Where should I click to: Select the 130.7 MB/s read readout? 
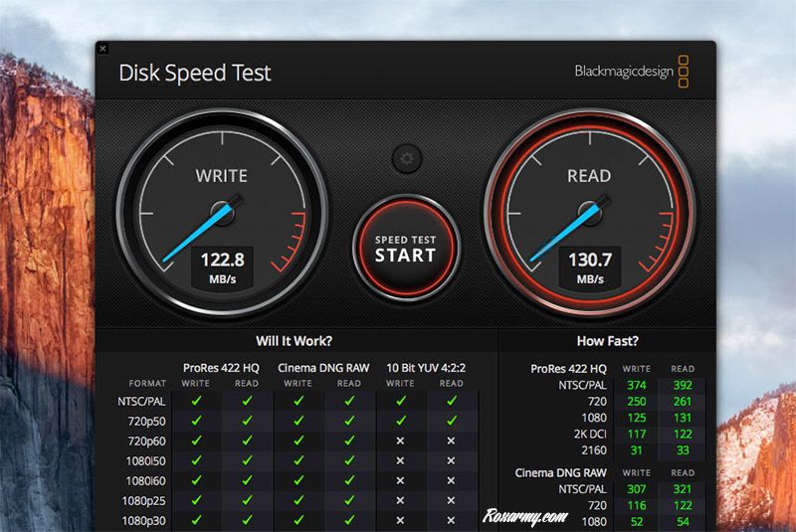pyautogui.click(x=589, y=260)
